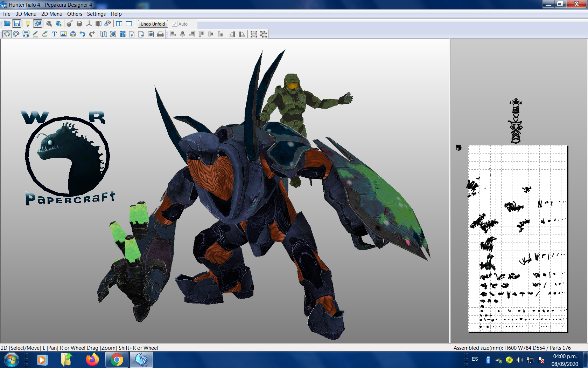This screenshot has width=588, height=368.
Task: Open the 2D Menu
Action: tap(52, 14)
